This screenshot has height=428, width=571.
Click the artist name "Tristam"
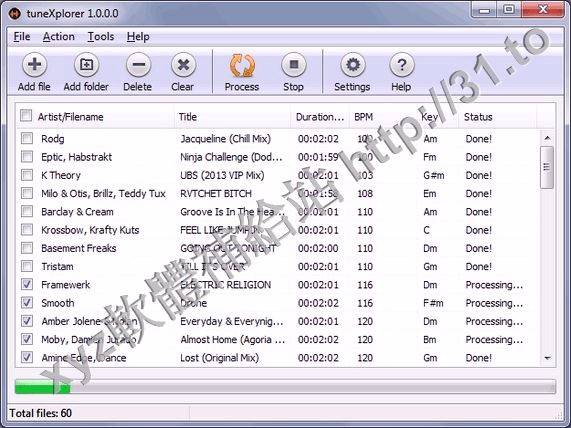[57, 266]
